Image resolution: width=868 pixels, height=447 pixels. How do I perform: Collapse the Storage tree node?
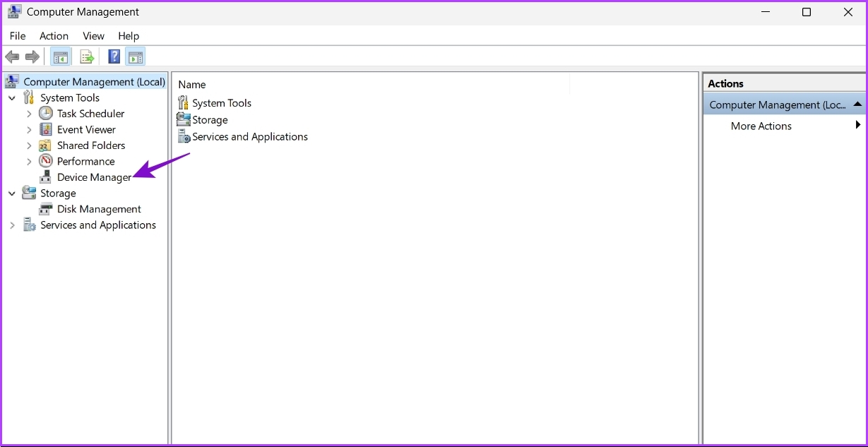[x=12, y=193]
